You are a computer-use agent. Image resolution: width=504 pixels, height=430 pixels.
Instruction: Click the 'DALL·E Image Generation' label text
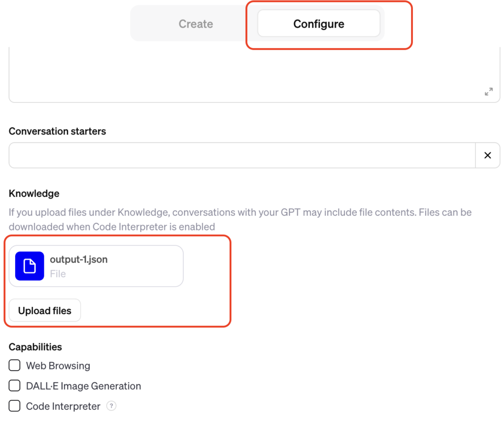(84, 386)
